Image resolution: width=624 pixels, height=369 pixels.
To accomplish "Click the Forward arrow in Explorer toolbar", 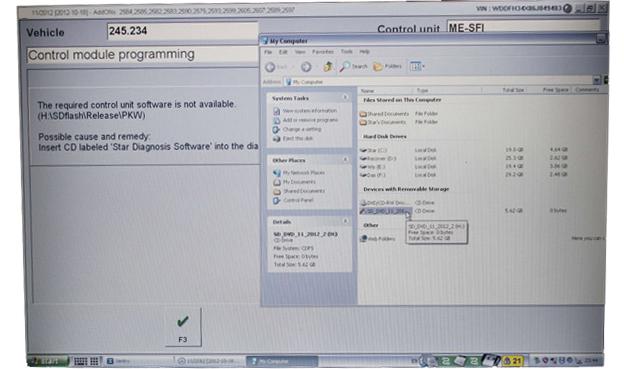I will pos(306,67).
